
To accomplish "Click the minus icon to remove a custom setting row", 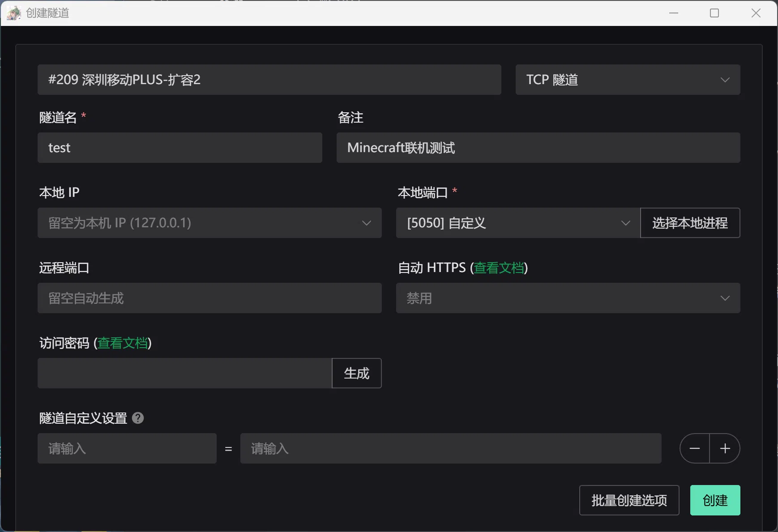I will [694, 448].
